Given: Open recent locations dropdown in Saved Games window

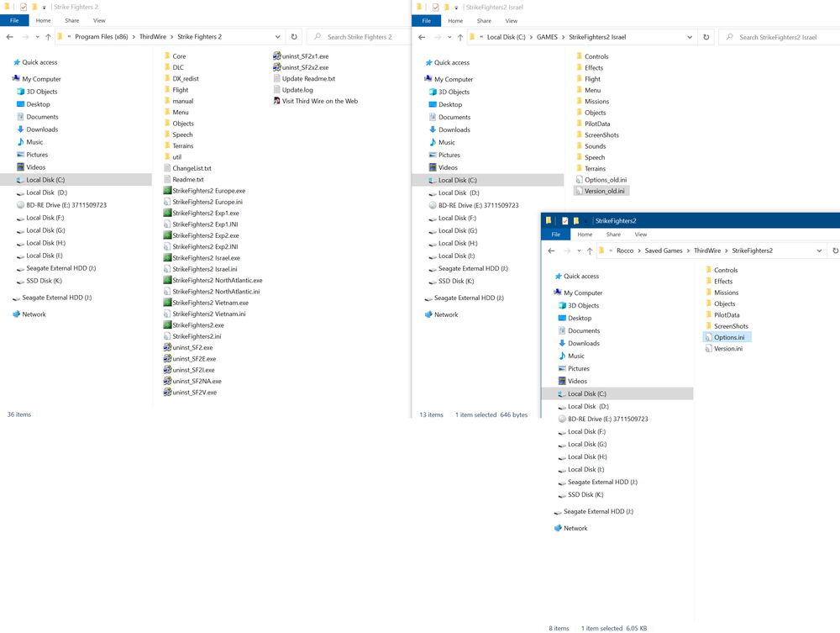Looking at the screenshot, I should 579,251.
